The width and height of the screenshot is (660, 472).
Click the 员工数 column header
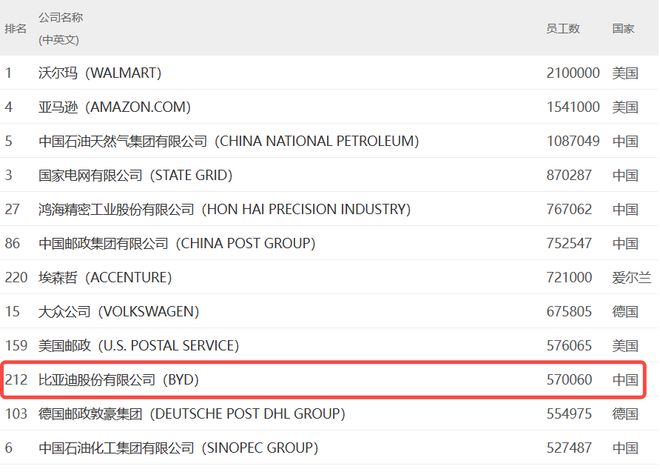562,29
